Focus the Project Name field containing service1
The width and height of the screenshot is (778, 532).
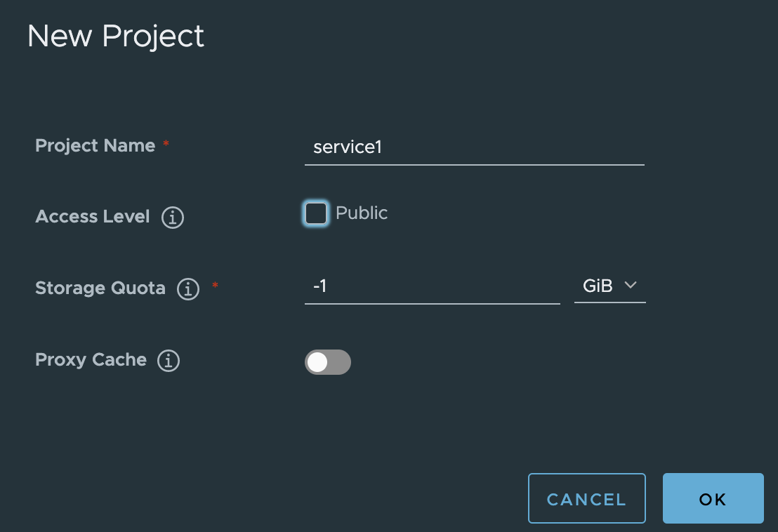click(x=475, y=147)
